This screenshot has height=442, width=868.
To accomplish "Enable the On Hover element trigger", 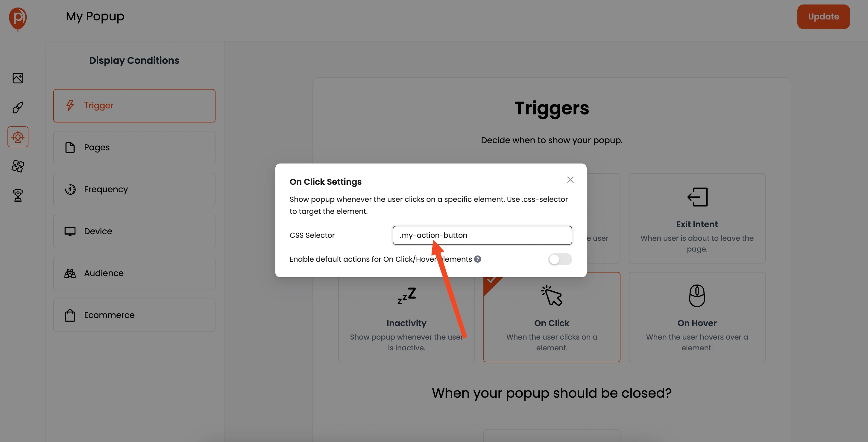I will pos(697,317).
